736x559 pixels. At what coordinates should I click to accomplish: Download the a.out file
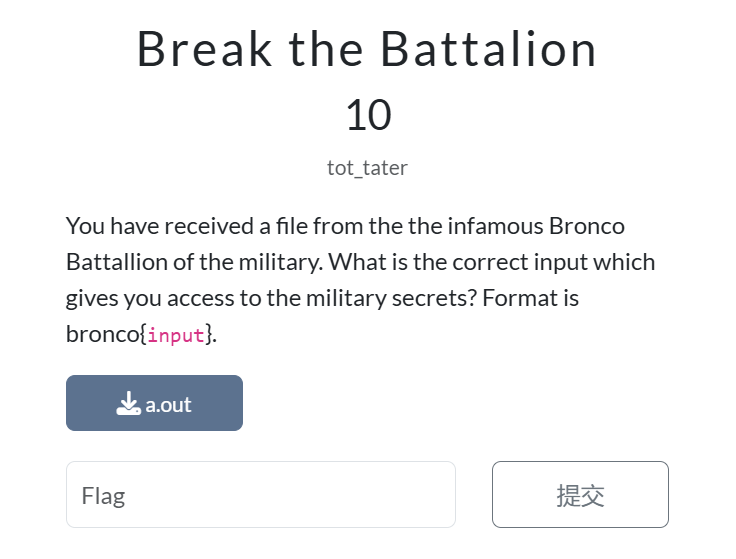pyautogui.click(x=154, y=404)
